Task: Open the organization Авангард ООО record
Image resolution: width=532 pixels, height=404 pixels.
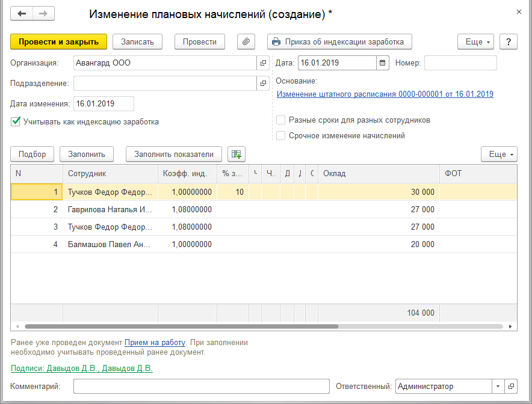Action: click(x=263, y=63)
